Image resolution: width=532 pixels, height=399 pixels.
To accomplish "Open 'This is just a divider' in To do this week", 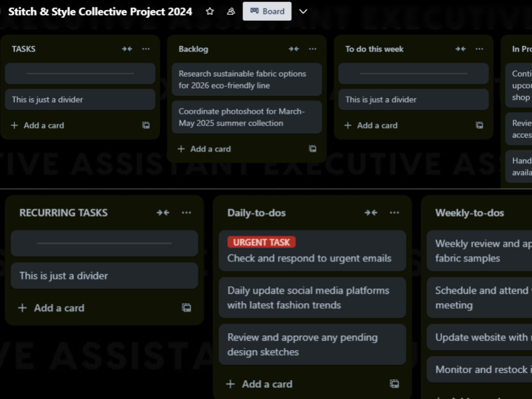I will [x=413, y=99].
